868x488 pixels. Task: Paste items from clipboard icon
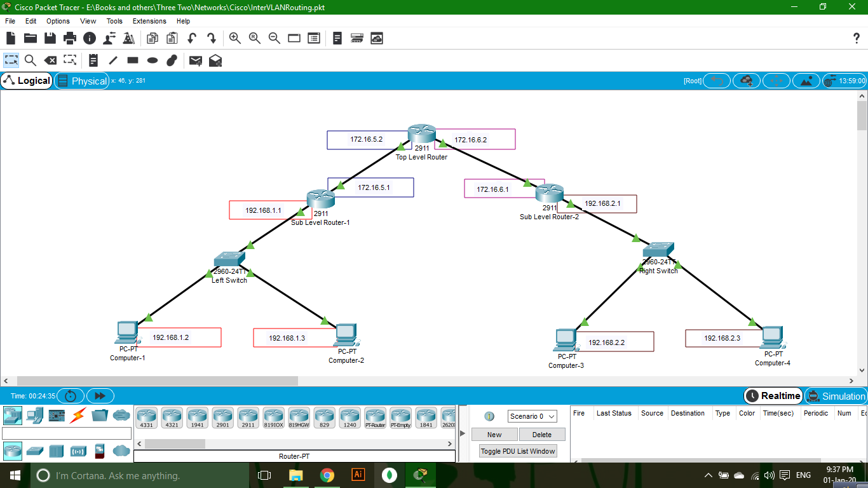click(x=172, y=38)
